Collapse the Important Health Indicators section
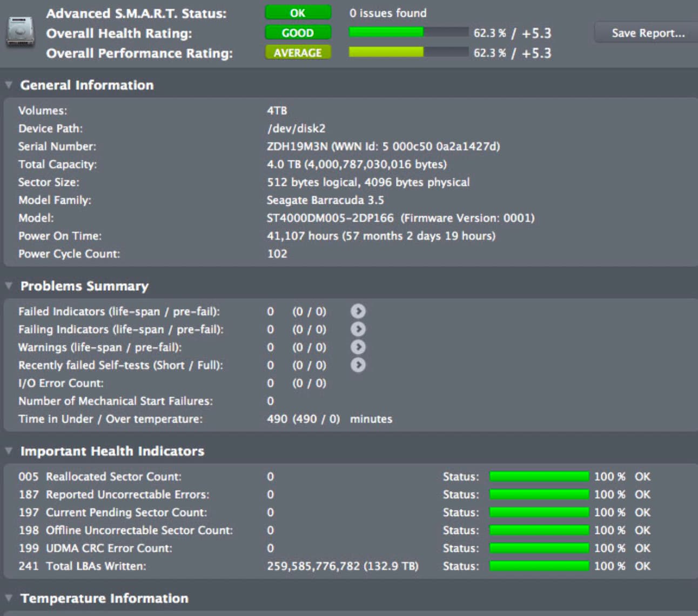The image size is (698, 616). pyautogui.click(x=9, y=451)
